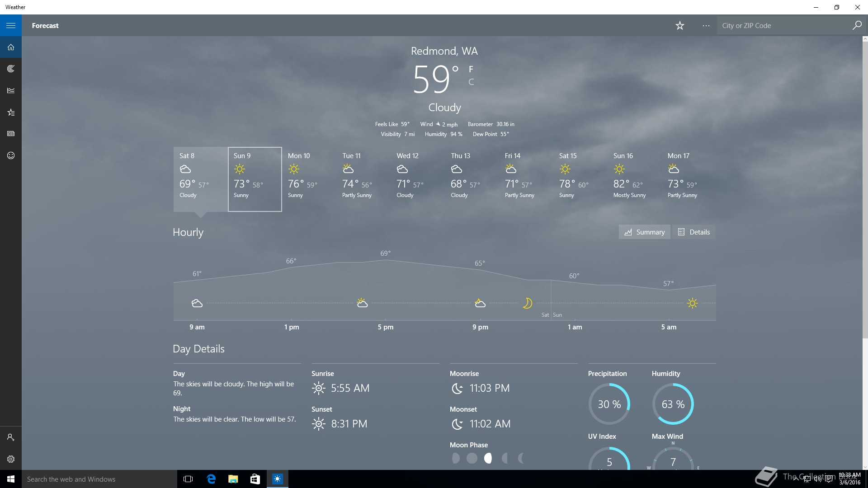Click the UV Index 5 gauge
This screenshot has width=868, height=488.
click(x=609, y=458)
